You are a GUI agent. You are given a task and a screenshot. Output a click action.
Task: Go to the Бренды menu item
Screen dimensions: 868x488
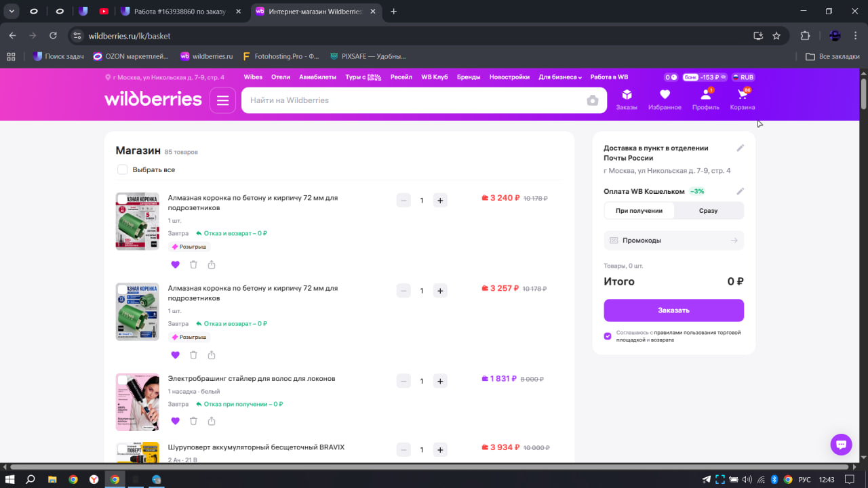pyautogui.click(x=468, y=77)
